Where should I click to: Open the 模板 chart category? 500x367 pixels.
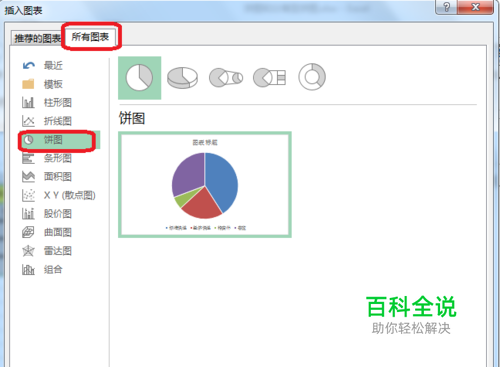(53, 84)
